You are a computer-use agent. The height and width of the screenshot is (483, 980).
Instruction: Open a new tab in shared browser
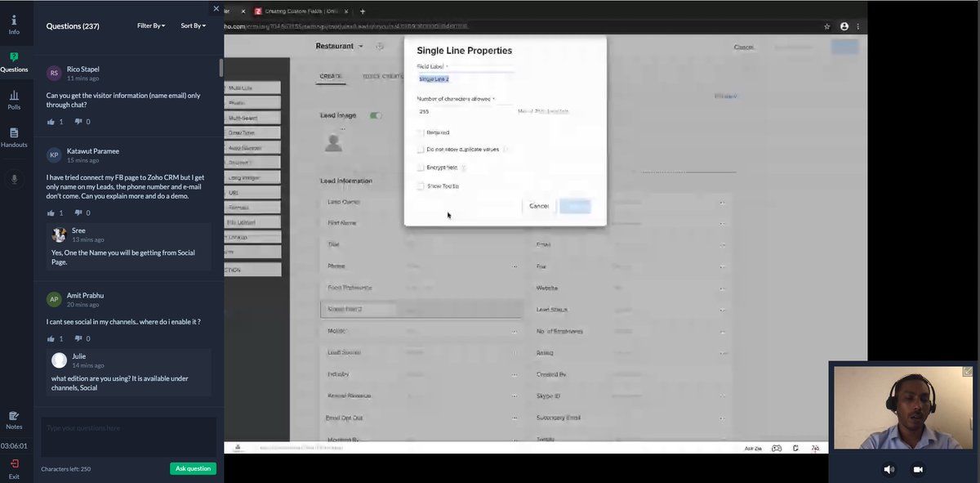point(363,11)
